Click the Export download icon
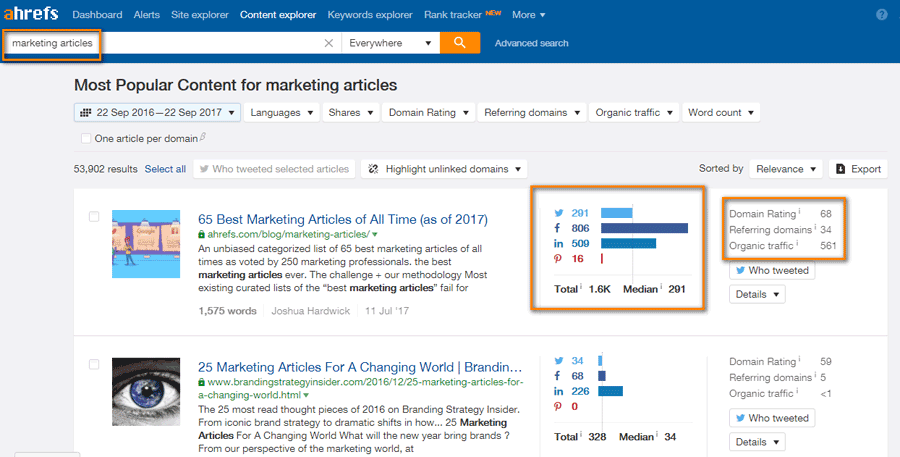This screenshot has width=900, height=457. 840,169
